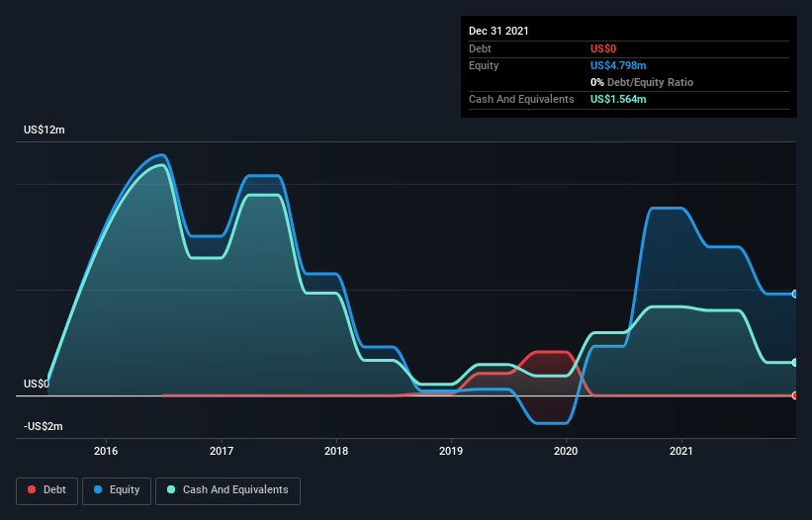The width and height of the screenshot is (812, 520).
Task: Toggle the Debt series legend button
Action: click(x=46, y=490)
